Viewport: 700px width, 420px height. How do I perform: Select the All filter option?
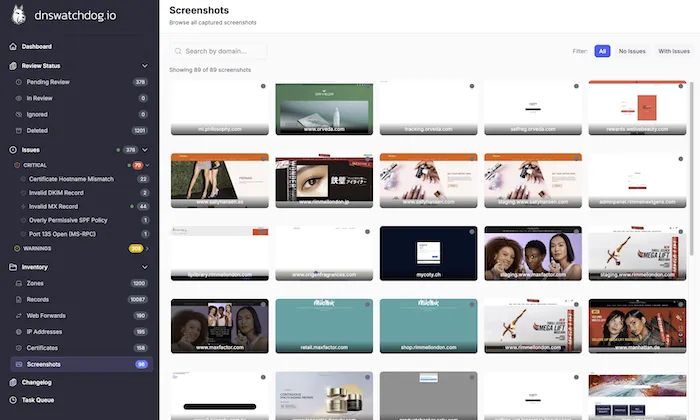(602, 51)
